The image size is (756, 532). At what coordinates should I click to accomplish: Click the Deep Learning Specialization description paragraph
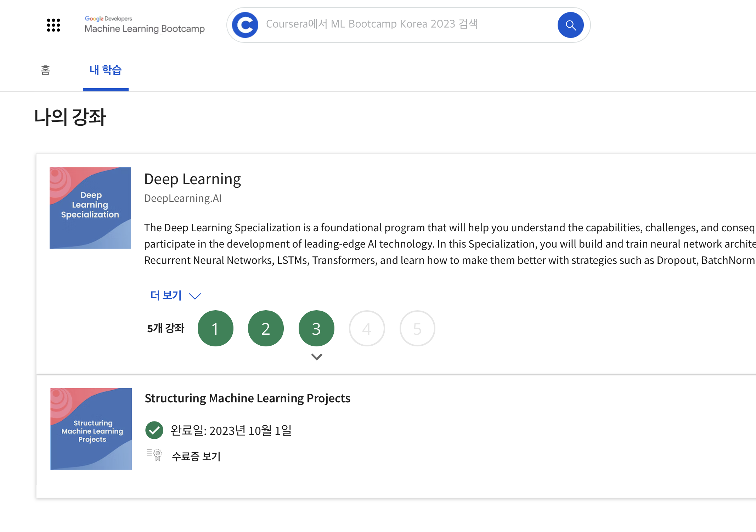tap(450, 244)
